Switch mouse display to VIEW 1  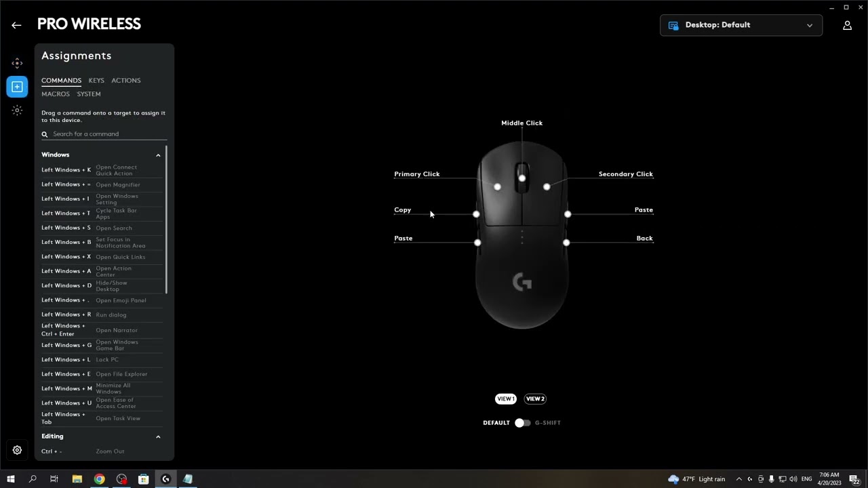506,399
